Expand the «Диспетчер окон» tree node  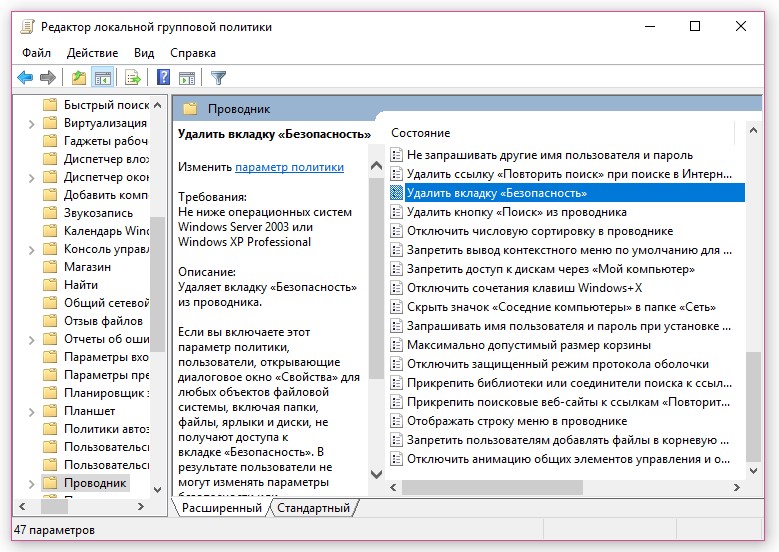click(x=31, y=177)
